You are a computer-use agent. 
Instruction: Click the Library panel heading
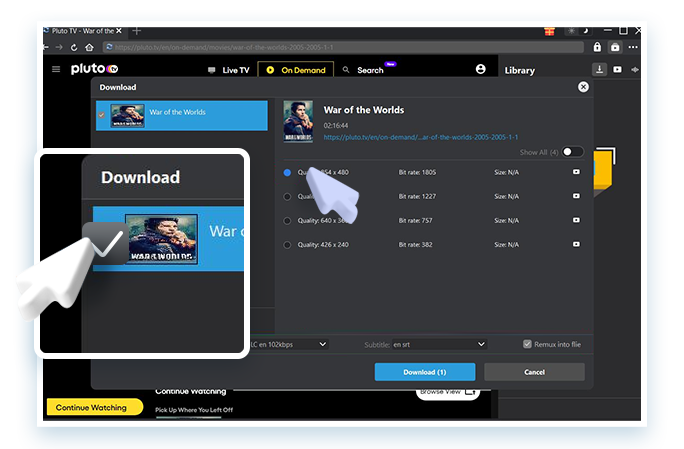pyautogui.click(x=520, y=70)
